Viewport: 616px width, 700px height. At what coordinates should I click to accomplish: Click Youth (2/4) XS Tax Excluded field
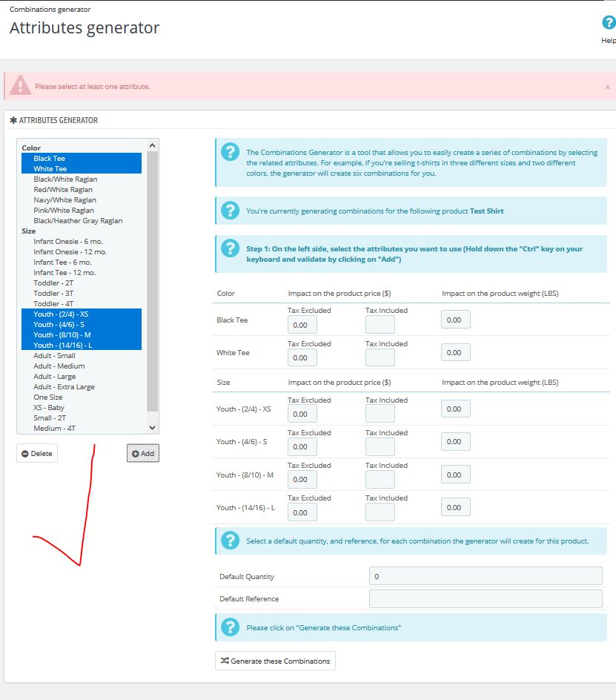point(302,414)
